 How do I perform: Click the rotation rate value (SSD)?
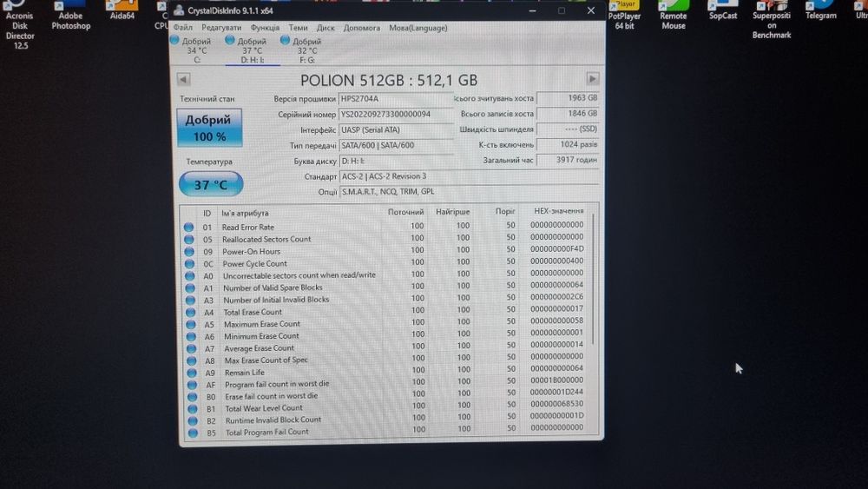pos(568,129)
